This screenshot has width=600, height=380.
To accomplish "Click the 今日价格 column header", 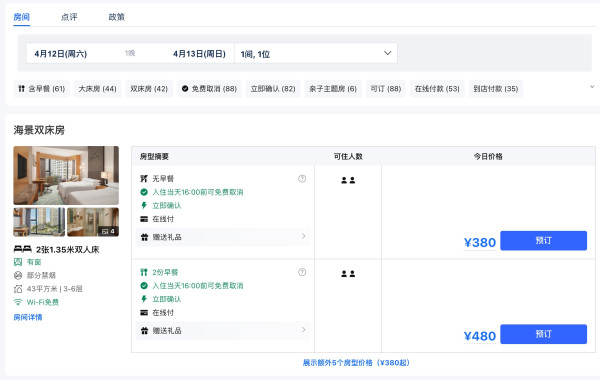I will (488, 157).
